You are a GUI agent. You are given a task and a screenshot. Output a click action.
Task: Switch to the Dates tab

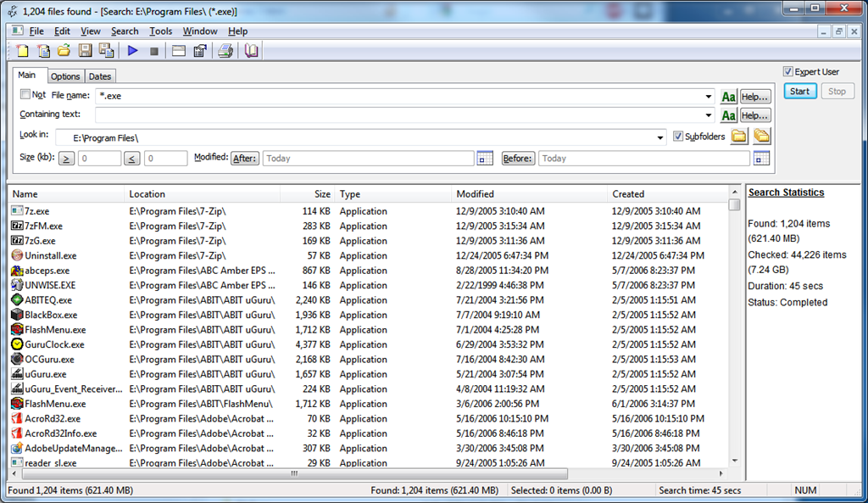(x=100, y=76)
